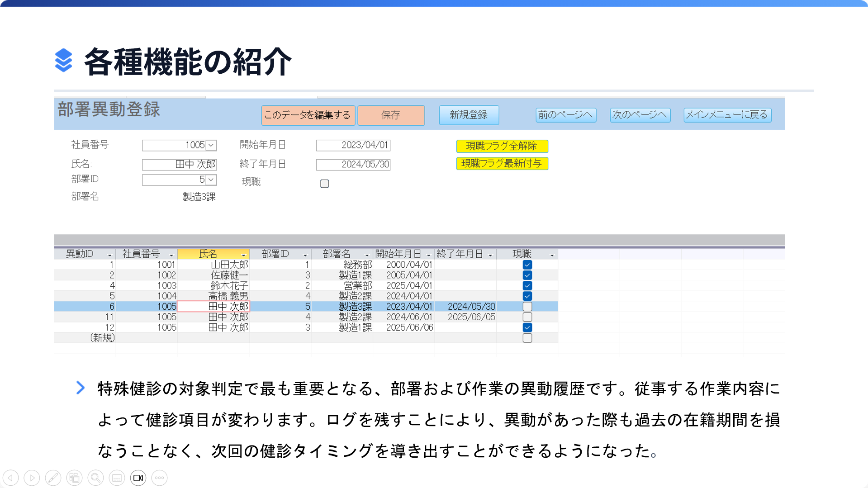Expand the 部署ID combo box dropdown

[211, 180]
